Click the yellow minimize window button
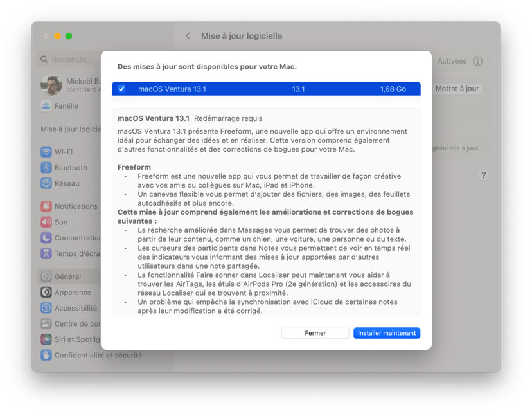532x414 pixels. pos(58,36)
